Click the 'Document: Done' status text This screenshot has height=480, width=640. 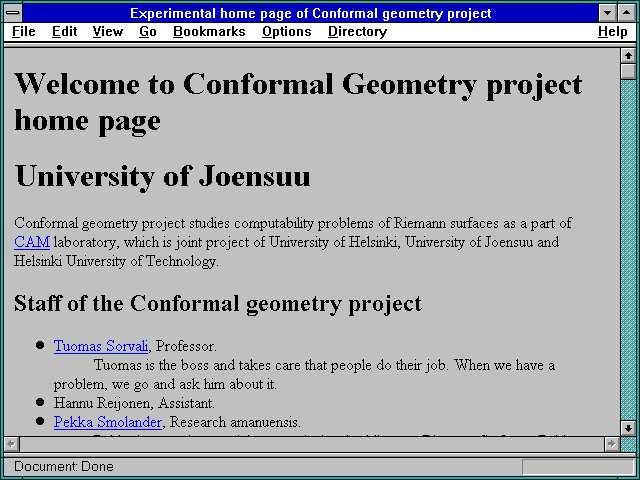click(x=64, y=467)
